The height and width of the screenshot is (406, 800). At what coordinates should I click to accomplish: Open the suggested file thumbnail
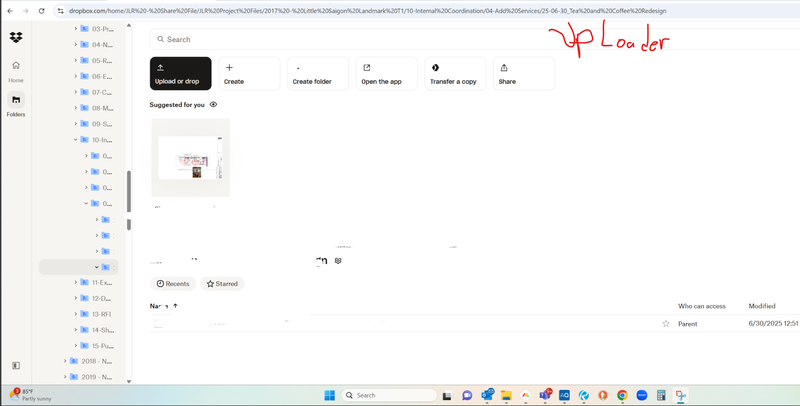pos(190,158)
